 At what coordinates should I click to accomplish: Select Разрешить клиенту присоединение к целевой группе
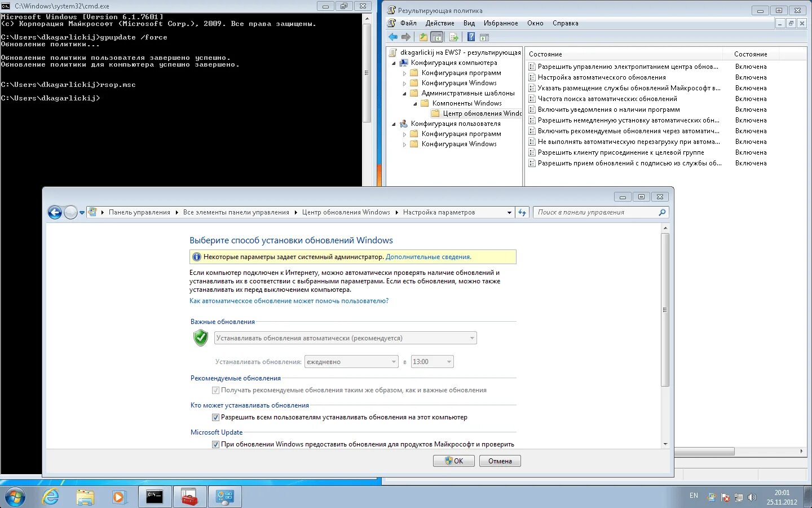621,152
